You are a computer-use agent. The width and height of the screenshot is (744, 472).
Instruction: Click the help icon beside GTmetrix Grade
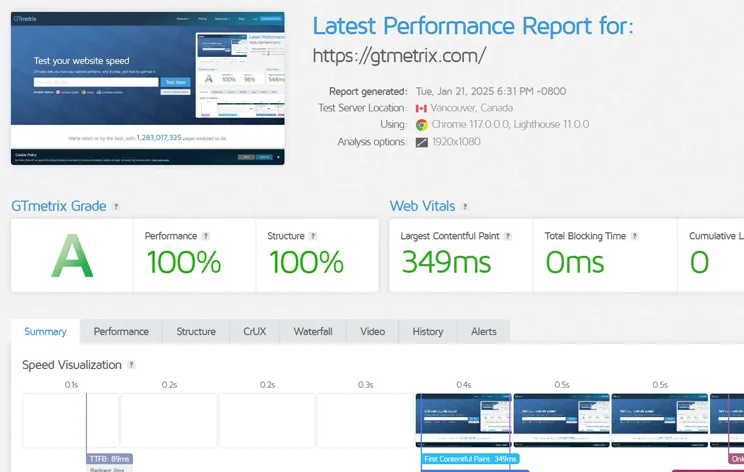tap(116, 207)
